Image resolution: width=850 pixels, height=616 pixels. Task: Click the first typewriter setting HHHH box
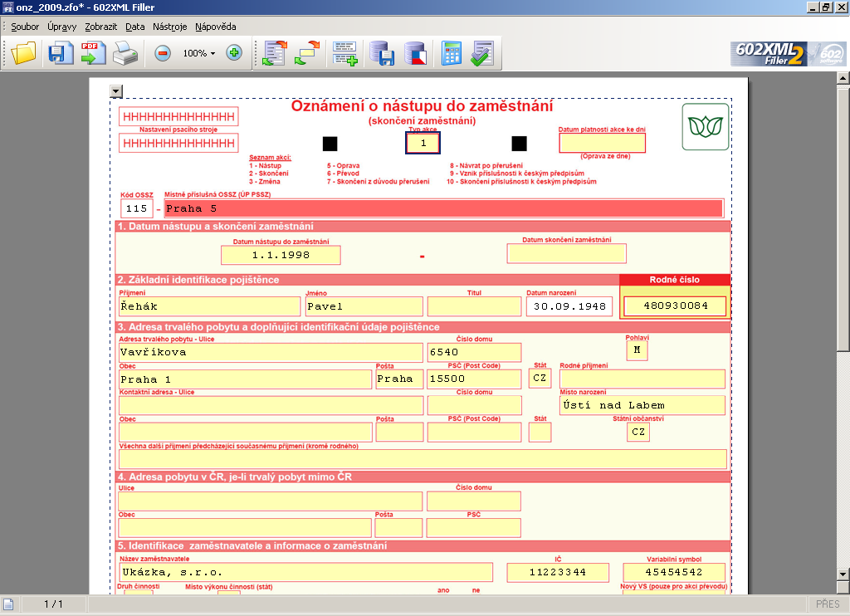click(x=178, y=116)
